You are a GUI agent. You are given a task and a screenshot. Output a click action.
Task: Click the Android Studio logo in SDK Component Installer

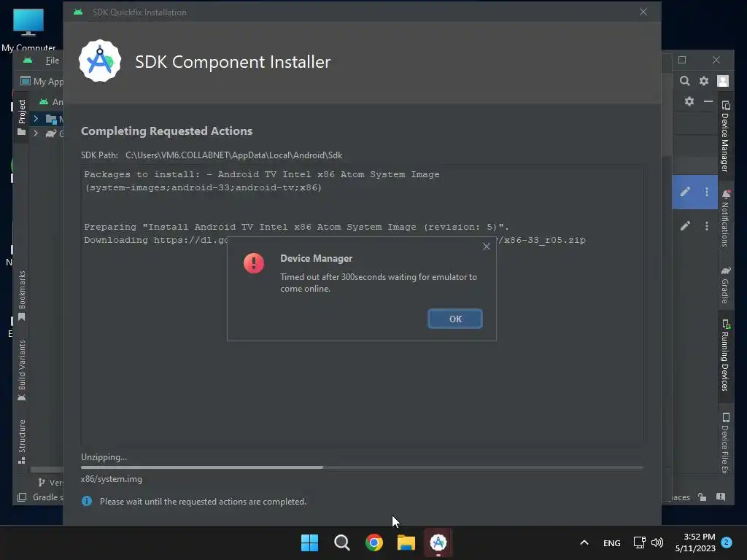99,61
